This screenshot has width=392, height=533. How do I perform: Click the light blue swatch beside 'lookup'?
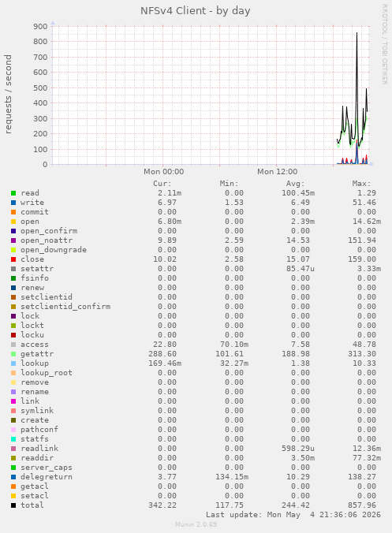(x=13, y=363)
